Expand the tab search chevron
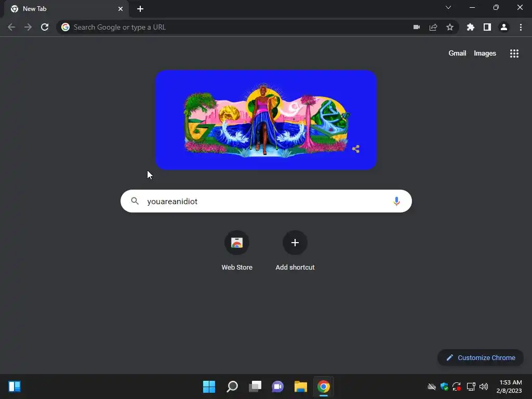Image resolution: width=532 pixels, height=399 pixels. pos(448,7)
